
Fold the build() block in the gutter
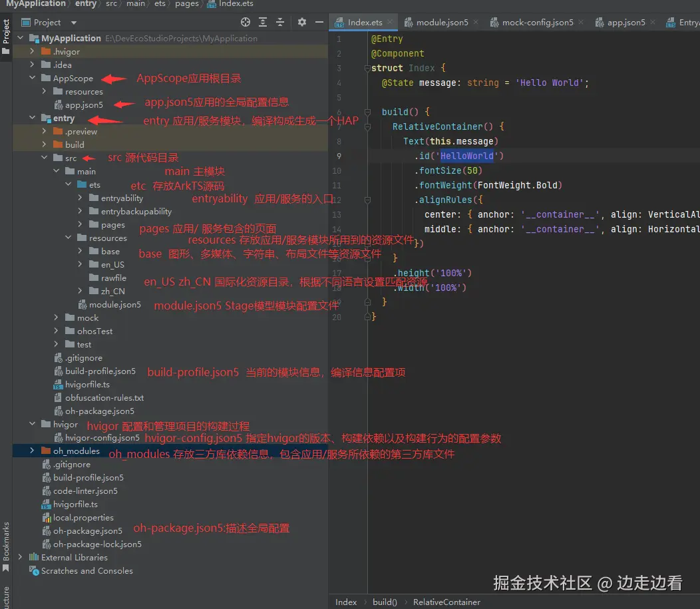[x=367, y=112]
